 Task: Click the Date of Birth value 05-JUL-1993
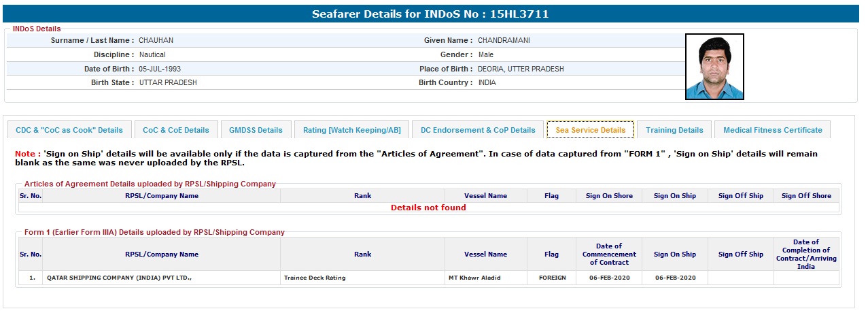pyautogui.click(x=160, y=69)
